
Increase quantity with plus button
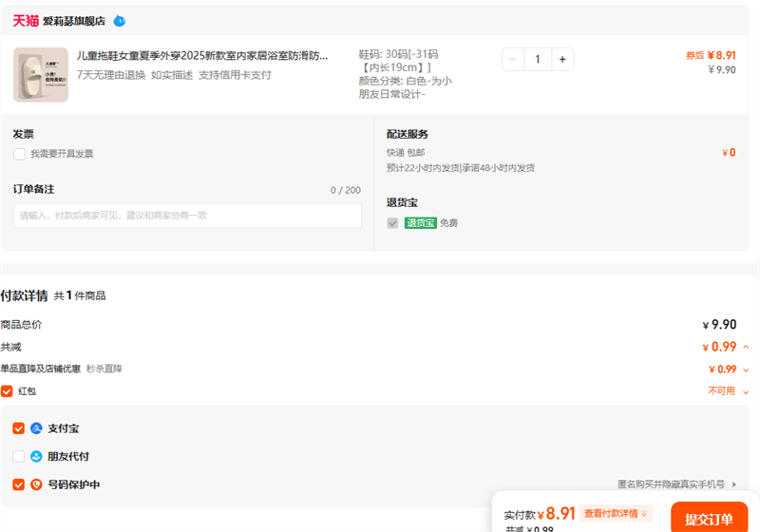562,60
